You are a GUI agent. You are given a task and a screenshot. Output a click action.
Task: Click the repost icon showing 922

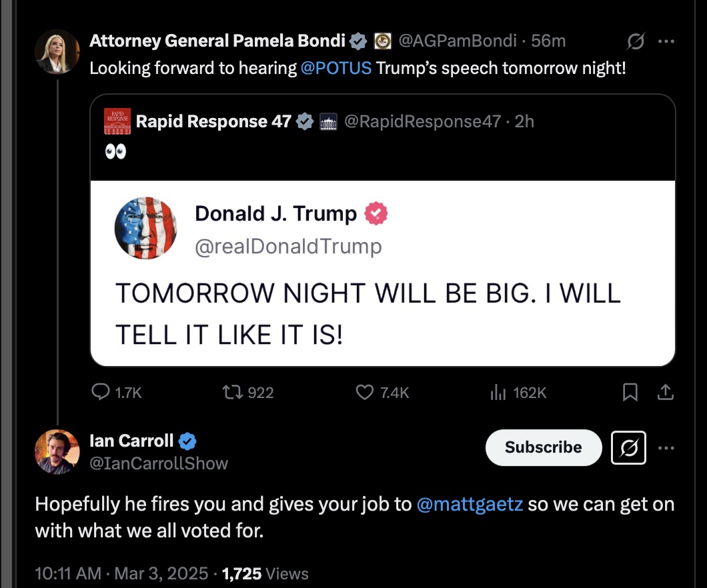point(233,392)
